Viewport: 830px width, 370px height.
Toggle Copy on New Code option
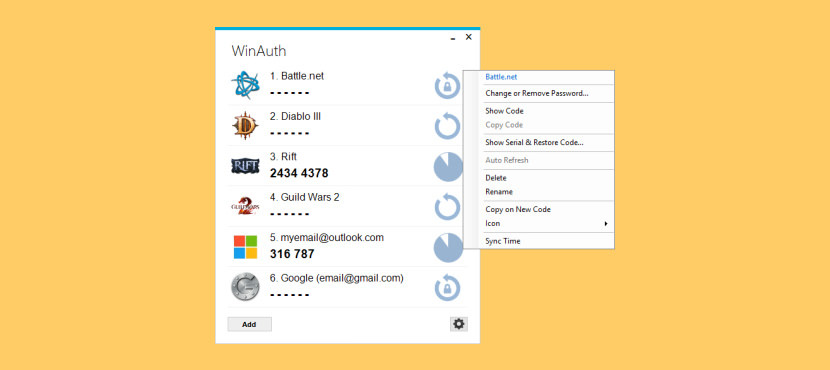518,210
